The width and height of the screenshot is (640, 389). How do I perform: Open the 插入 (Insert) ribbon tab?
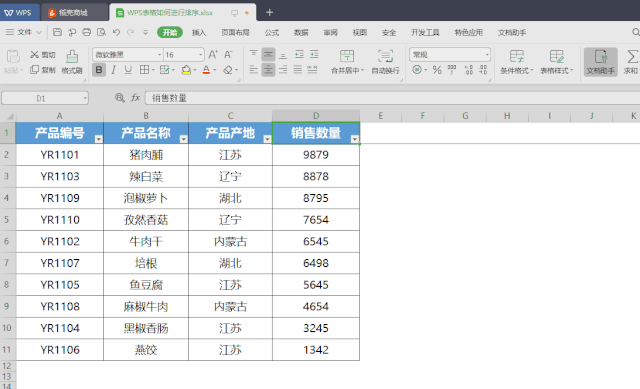click(199, 33)
